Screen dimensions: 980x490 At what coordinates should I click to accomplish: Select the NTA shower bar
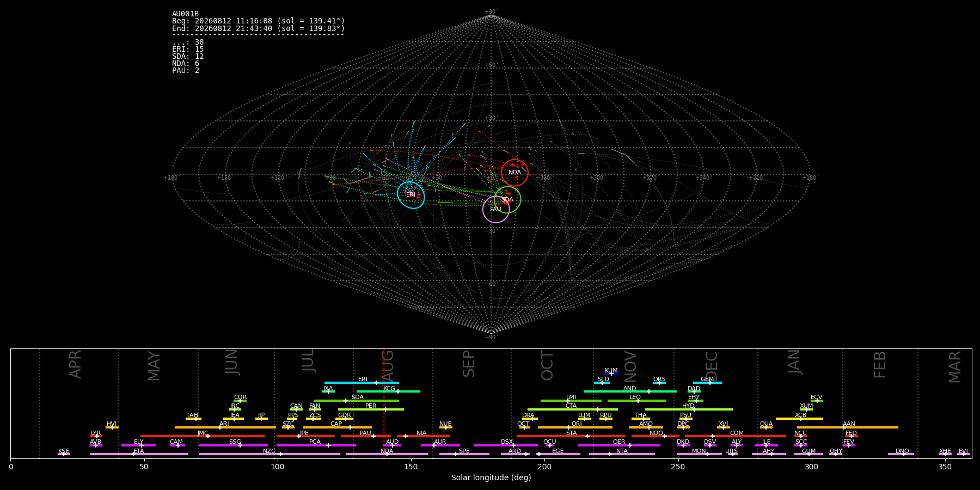click(x=622, y=454)
